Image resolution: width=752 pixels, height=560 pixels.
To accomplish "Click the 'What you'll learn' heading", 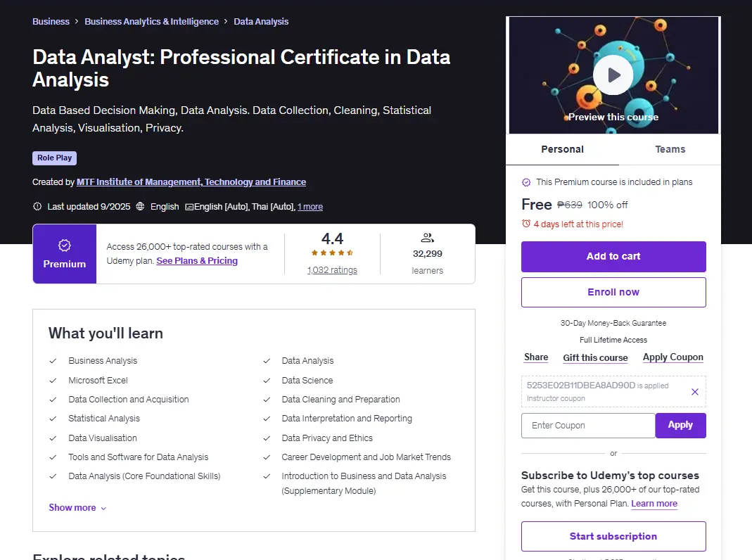I will click(106, 333).
